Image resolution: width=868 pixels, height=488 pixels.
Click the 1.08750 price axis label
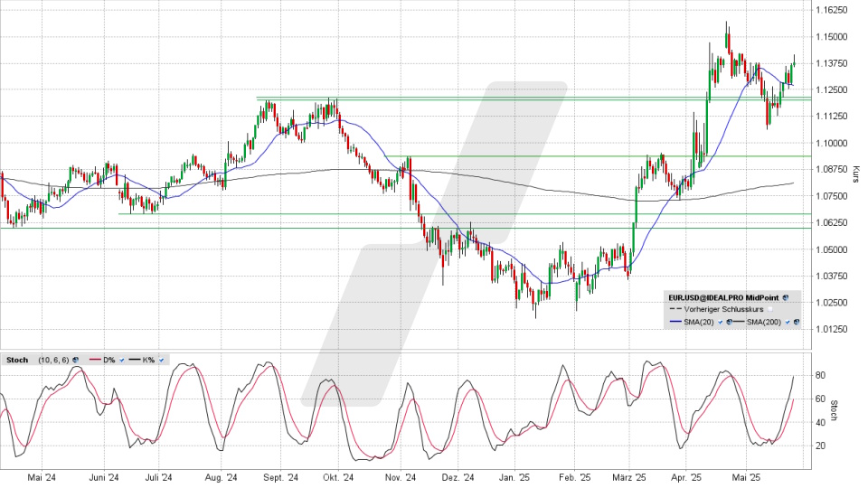click(832, 169)
